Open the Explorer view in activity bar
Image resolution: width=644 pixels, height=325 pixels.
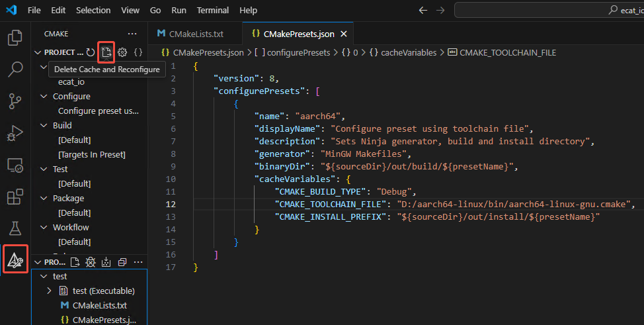coord(15,38)
